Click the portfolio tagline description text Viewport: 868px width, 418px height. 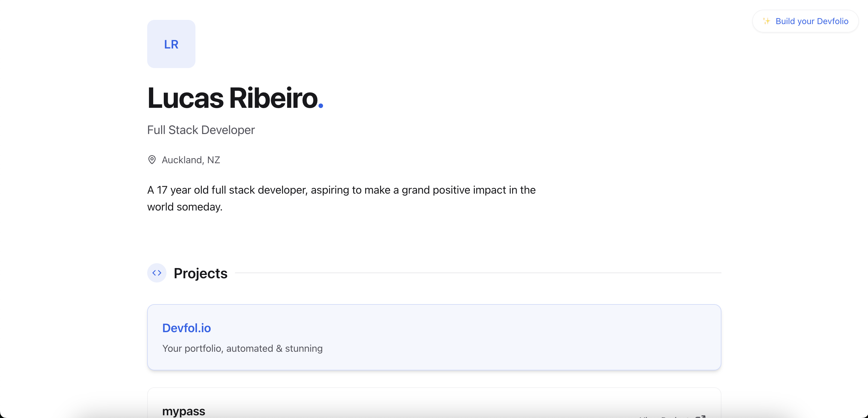click(x=242, y=349)
